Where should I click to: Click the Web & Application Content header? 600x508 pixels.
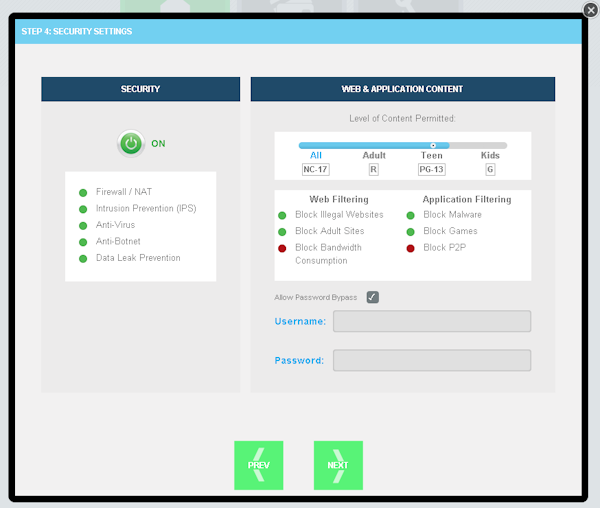point(403,89)
